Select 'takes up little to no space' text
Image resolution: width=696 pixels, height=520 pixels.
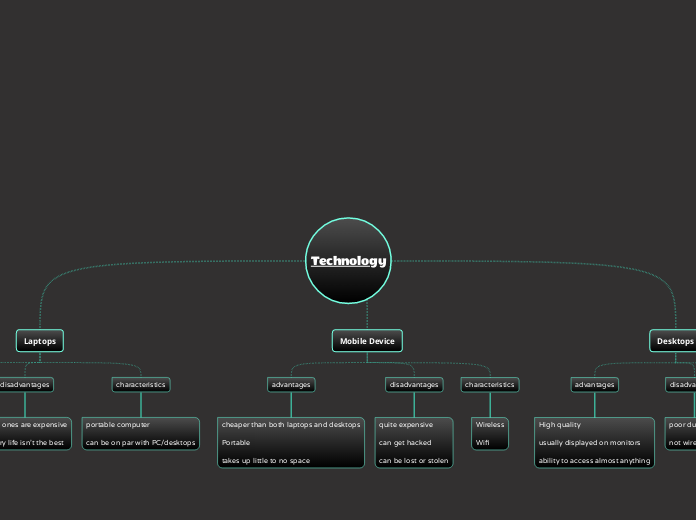pos(265,461)
